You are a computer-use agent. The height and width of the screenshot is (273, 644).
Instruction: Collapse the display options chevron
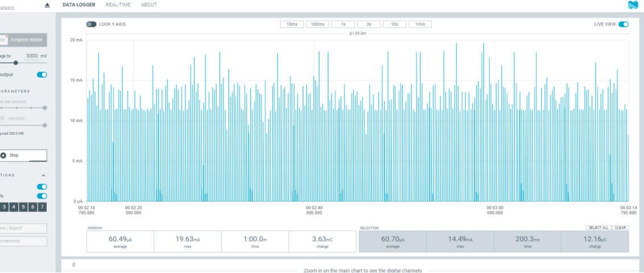point(43,175)
